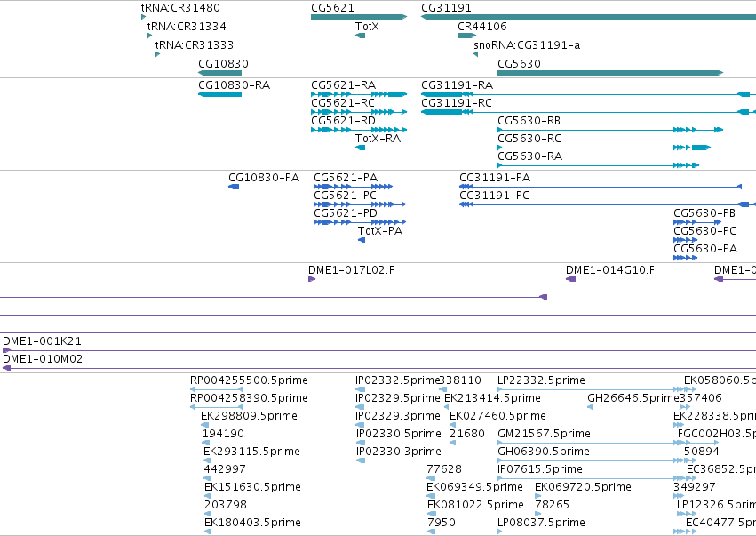Click the 77628 EST label
This screenshot has height=536, width=756.
444,469
